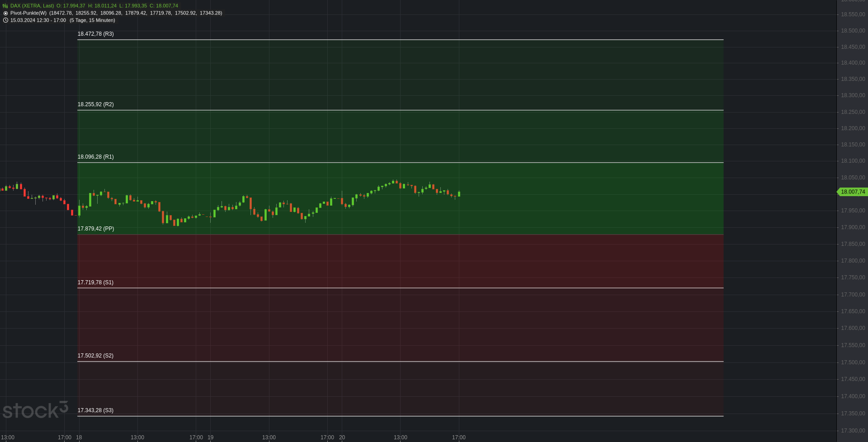Select the 17.343,28 (S3) support label
The width and height of the screenshot is (868, 442).
coord(95,410)
